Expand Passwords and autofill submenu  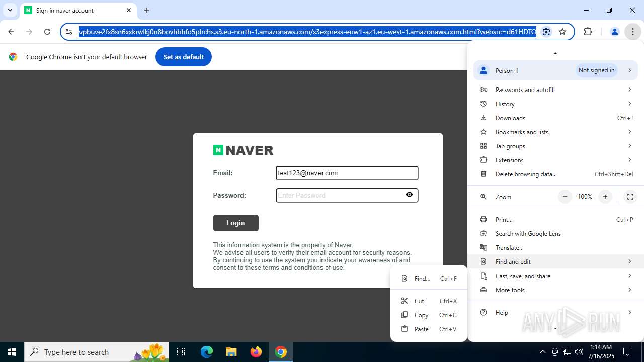[x=555, y=89]
